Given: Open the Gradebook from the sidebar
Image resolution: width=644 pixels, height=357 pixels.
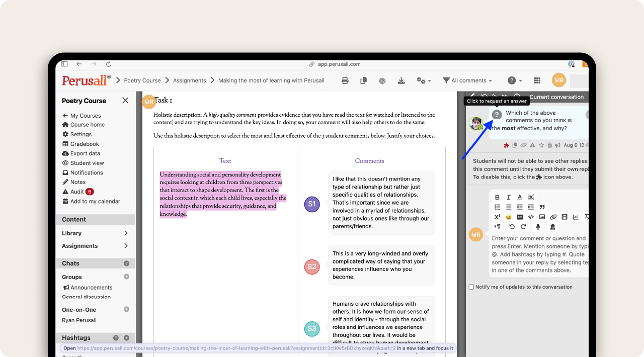Looking at the screenshot, I should [84, 144].
